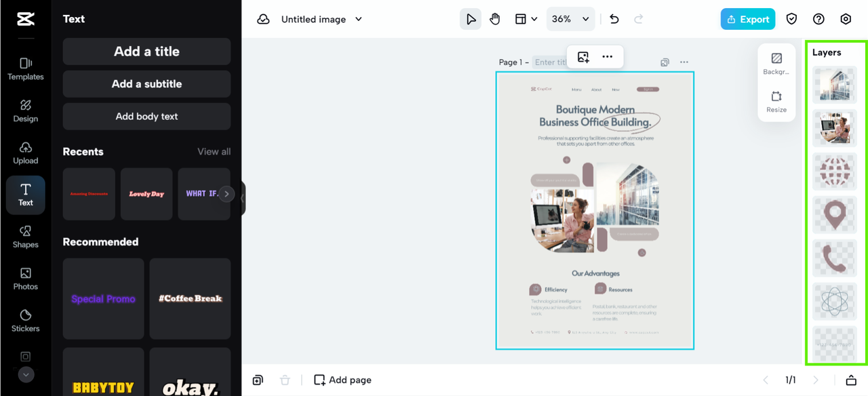
Task: Select the office building layer thumbnail
Action: tap(835, 85)
